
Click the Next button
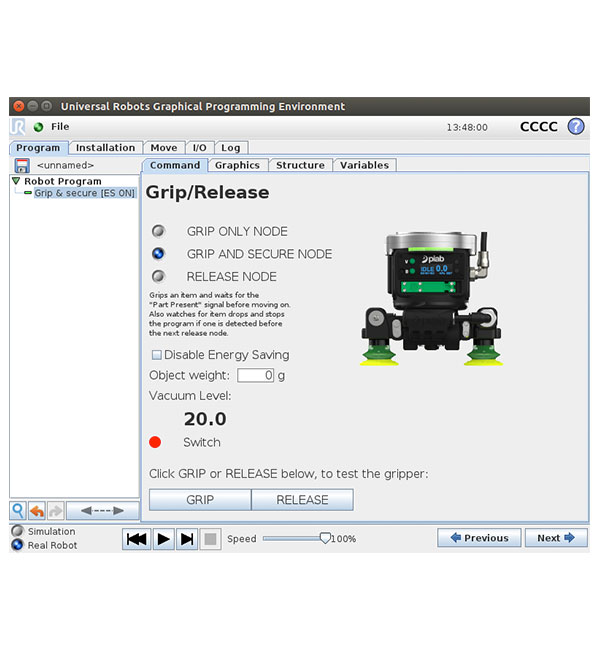pos(556,538)
